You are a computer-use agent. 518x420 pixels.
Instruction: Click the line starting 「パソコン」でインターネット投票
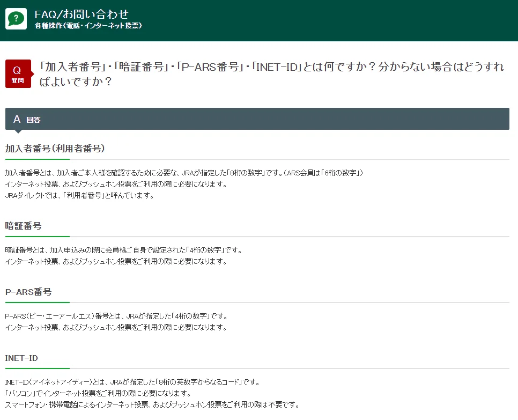point(98,394)
